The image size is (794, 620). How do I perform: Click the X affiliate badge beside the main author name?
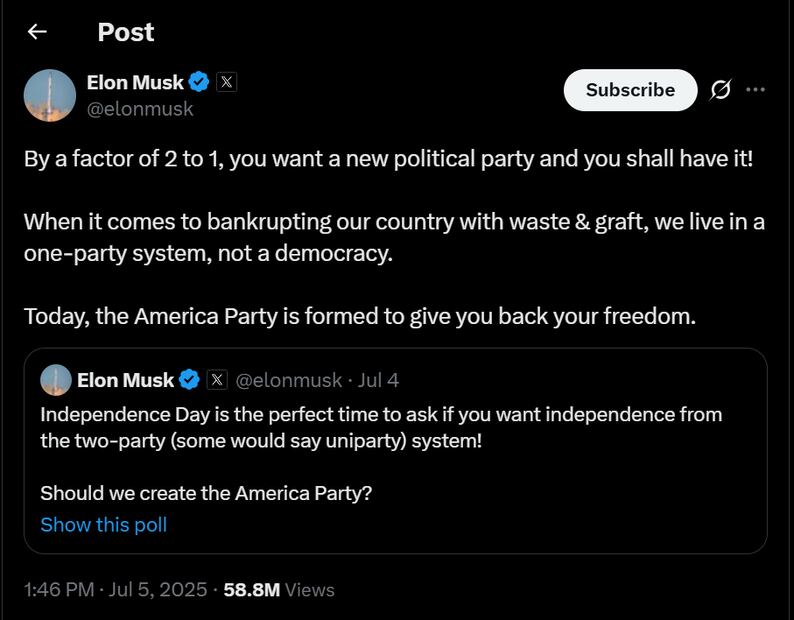[x=226, y=82]
